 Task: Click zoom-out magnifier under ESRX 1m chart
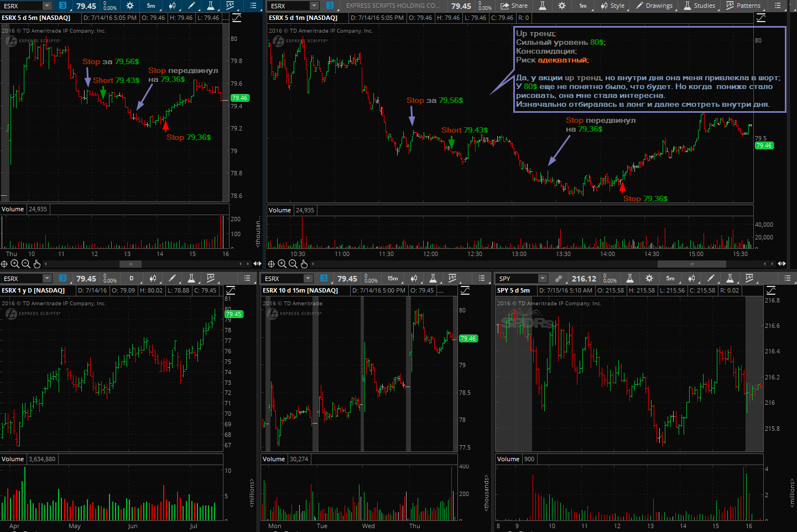coord(293,264)
